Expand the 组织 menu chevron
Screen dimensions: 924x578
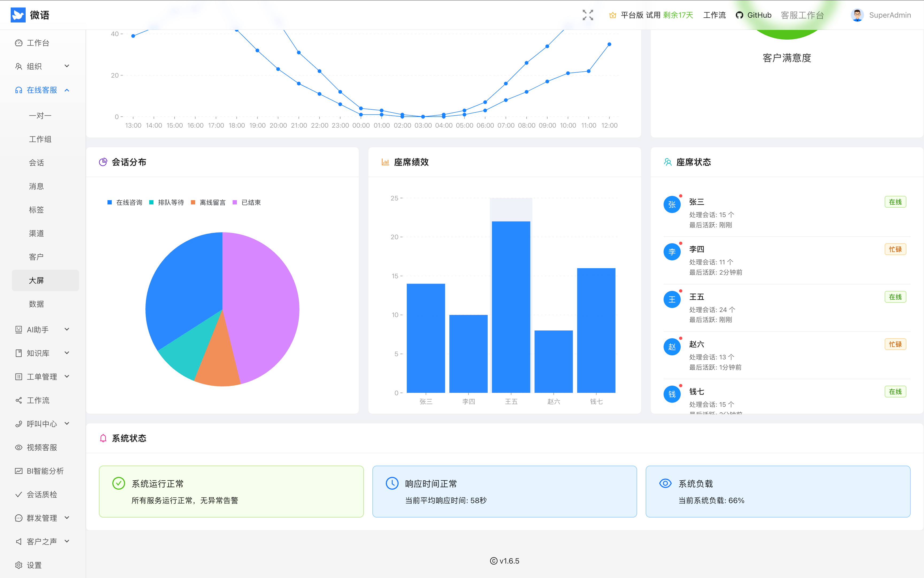67,66
